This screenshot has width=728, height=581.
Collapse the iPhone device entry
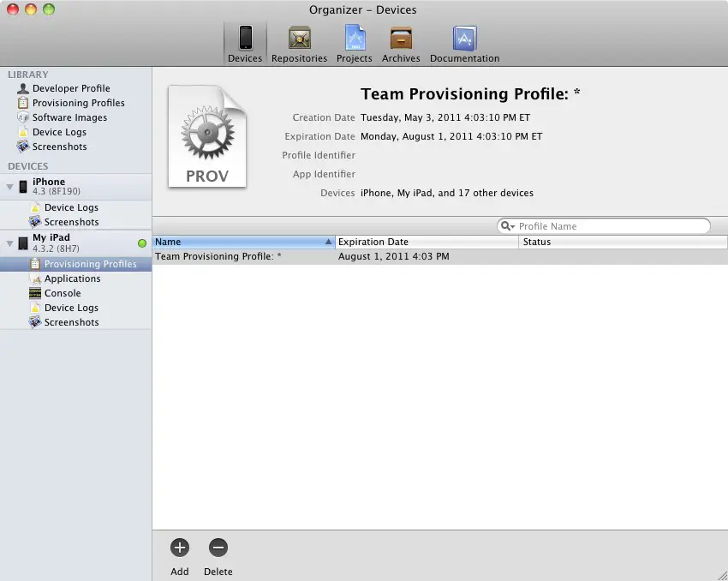(x=8, y=186)
